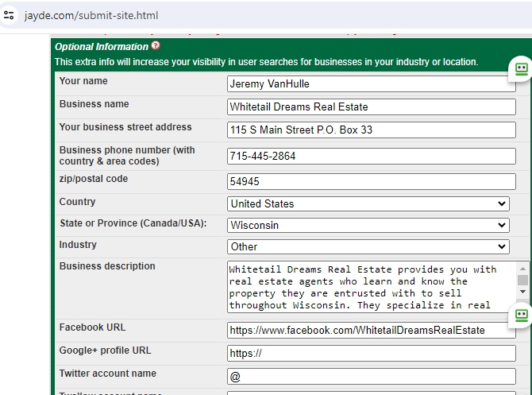Open the Industry dropdown set to Other
Screen dimensions: 532x395
[x=368, y=247]
